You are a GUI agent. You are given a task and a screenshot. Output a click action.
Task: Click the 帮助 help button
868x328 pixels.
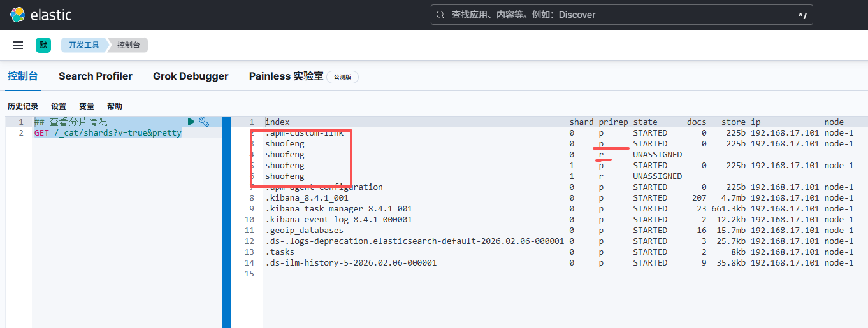[x=115, y=106]
